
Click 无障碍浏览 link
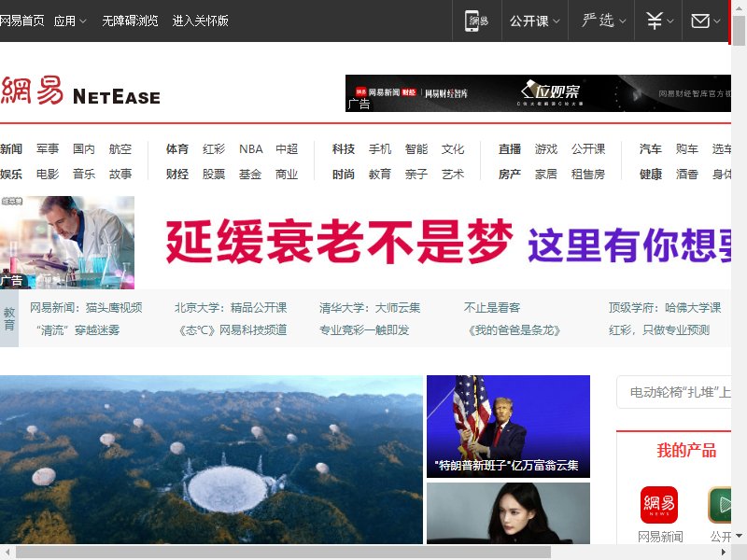click(130, 21)
